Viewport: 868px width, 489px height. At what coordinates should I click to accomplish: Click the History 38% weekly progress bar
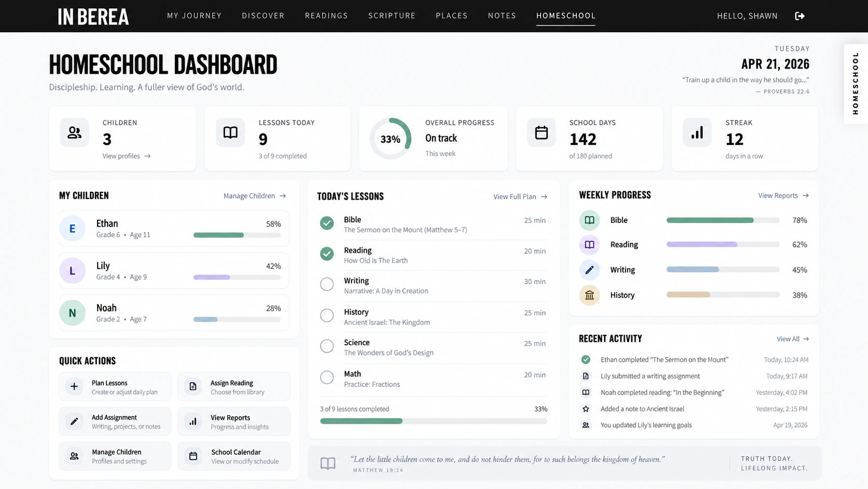tap(723, 295)
